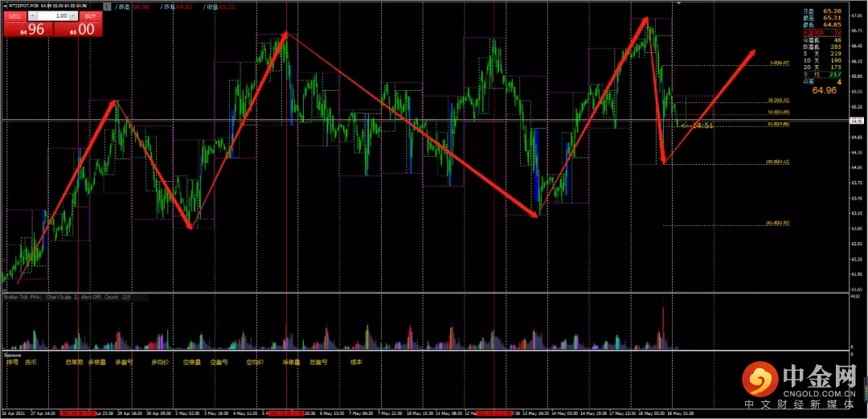Click the chart shift triangle marker at top of chart
This screenshot has width=868, height=419.
pos(678,3)
